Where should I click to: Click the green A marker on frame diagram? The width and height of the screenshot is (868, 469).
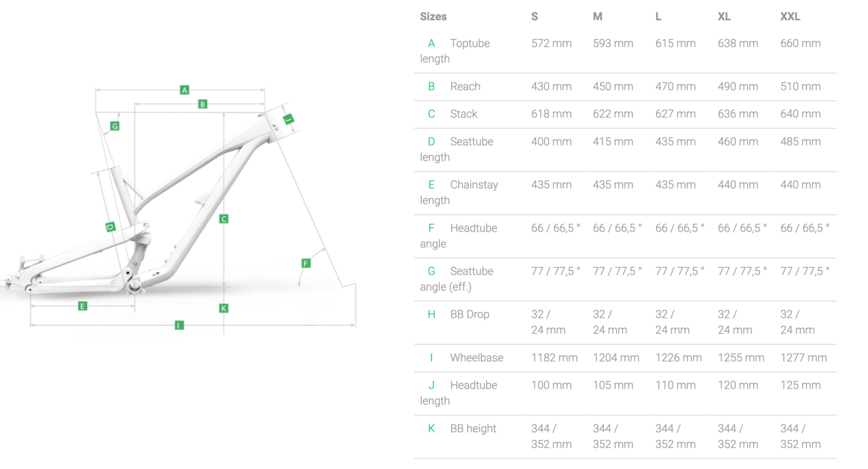click(184, 90)
